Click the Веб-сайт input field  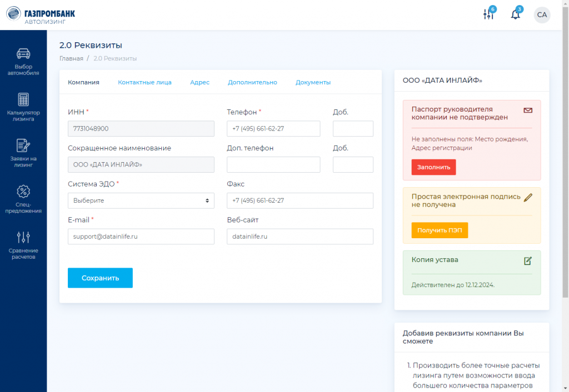tap(300, 237)
